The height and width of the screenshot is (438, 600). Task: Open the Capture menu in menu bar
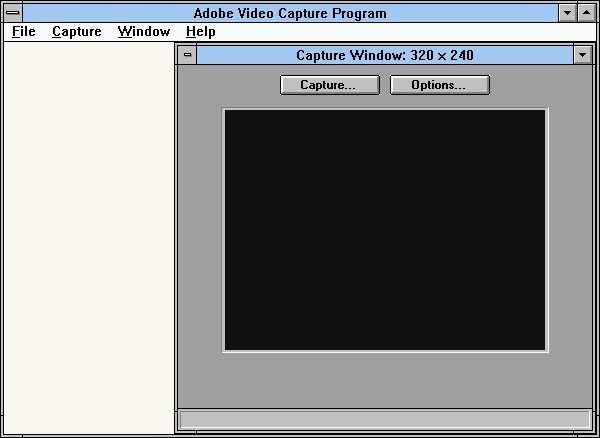click(x=77, y=31)
